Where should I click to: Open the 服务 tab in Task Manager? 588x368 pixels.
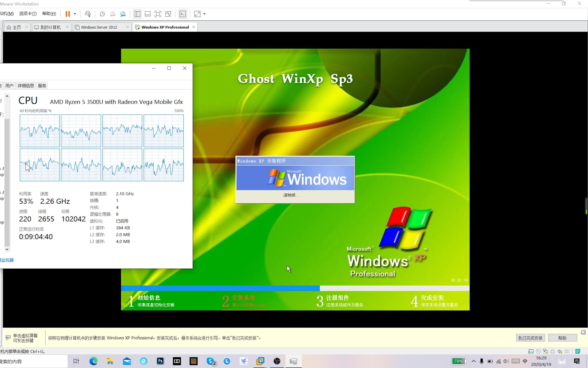(42, 86)
